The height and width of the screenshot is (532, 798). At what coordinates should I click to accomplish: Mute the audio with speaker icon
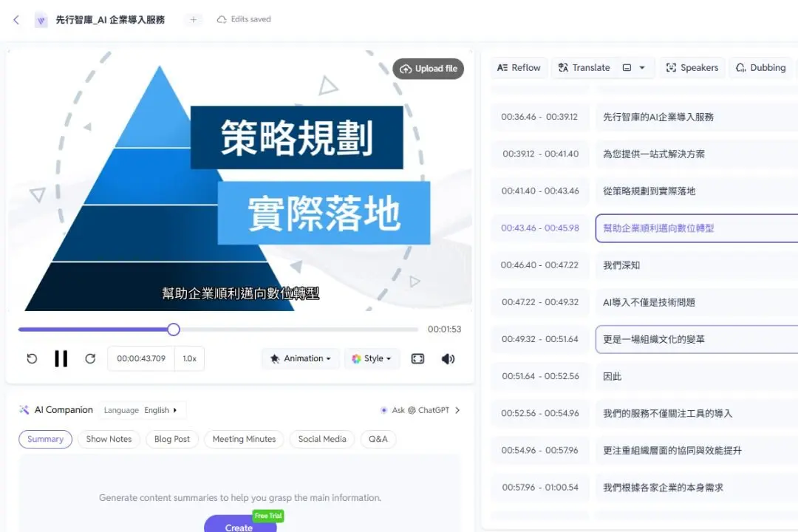pos(448,358)
